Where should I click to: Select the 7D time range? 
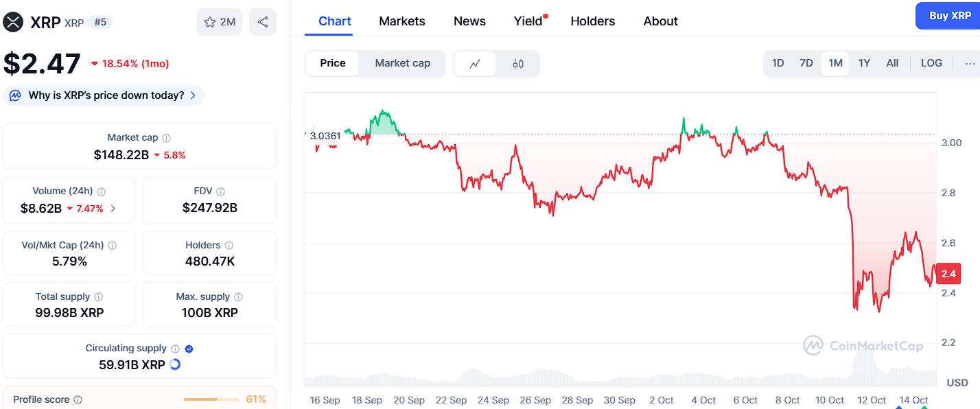(806, 63)
